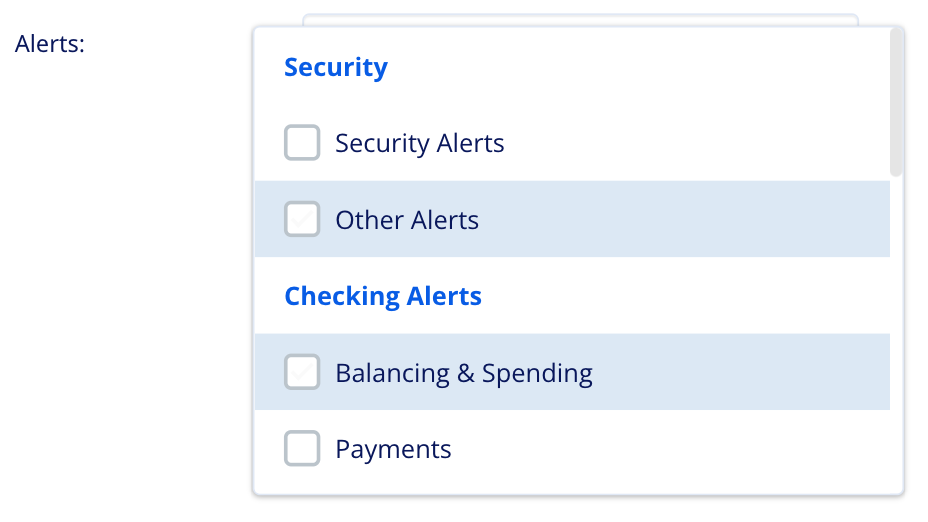This screenshot has width=928, height=522.
Task: Click blank area beside Checking Alerts heading
Action: [680, 296]
